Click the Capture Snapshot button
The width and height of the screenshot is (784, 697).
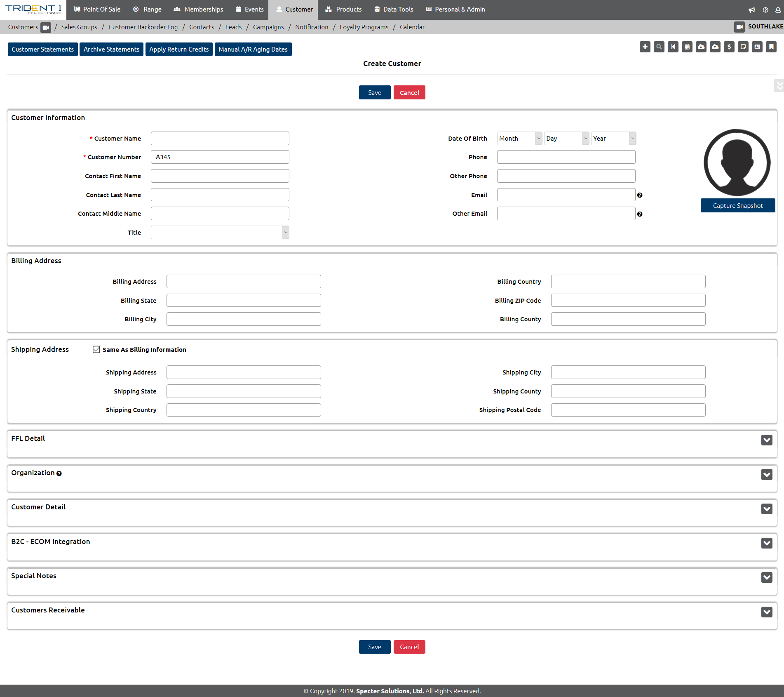[x=737, y=206]
